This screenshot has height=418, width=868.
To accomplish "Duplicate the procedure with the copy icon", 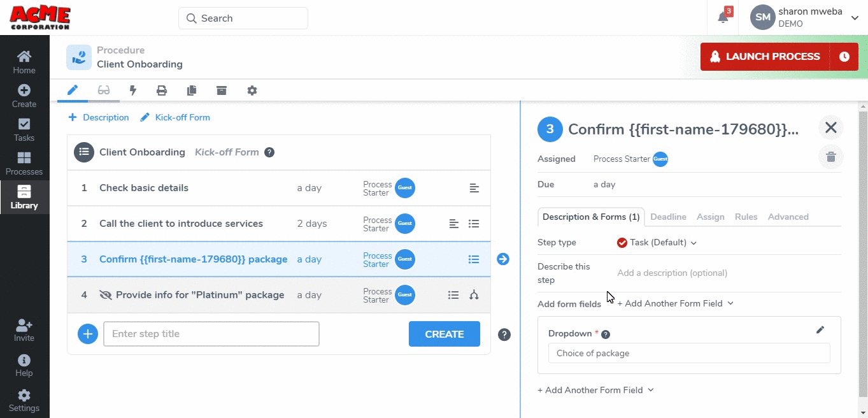I will 191,90.
